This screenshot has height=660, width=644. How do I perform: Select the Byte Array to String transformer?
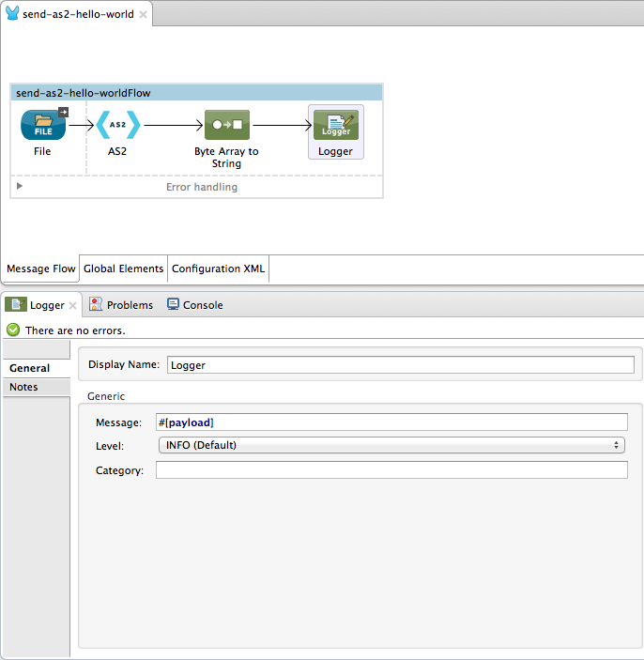[x=226, y=125]
